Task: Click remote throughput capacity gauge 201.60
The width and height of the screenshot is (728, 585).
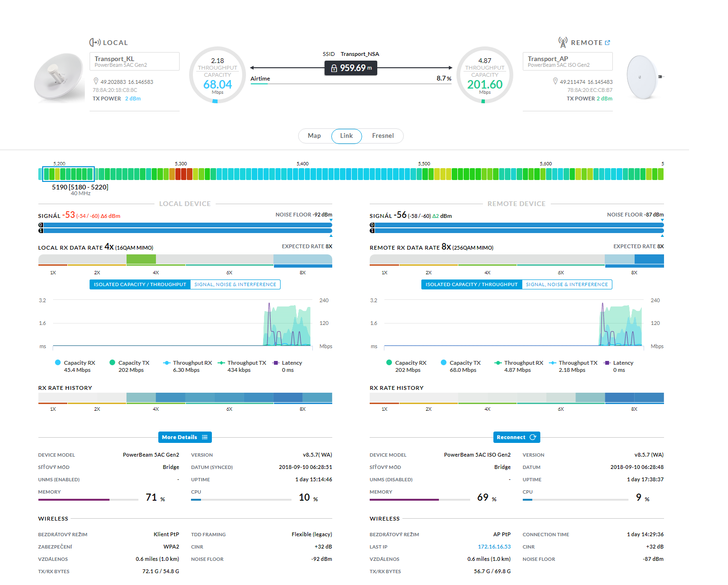Action: 485,75
